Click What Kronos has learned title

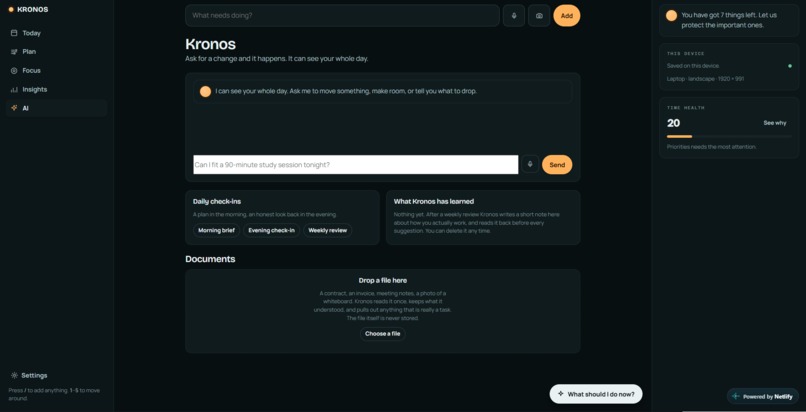tap(434, 201)
